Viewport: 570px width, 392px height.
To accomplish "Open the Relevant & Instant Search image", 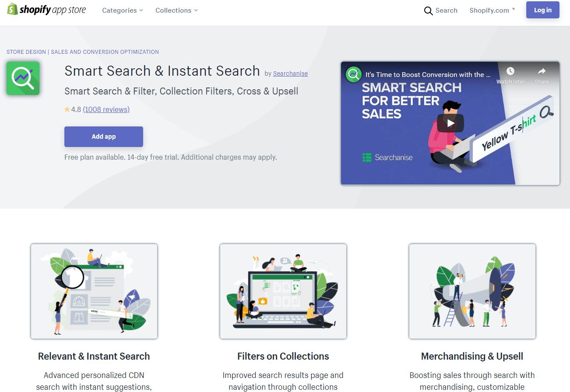I will pos(94,291).
